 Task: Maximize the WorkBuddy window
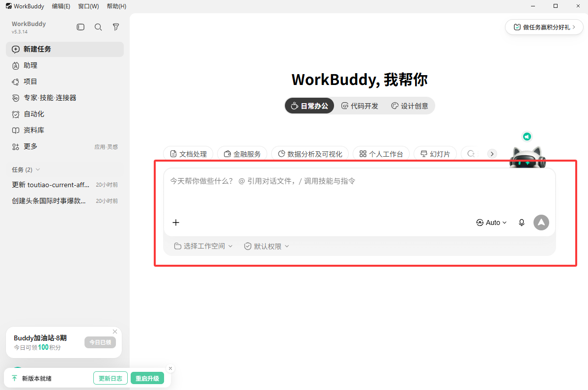[556, 6]
